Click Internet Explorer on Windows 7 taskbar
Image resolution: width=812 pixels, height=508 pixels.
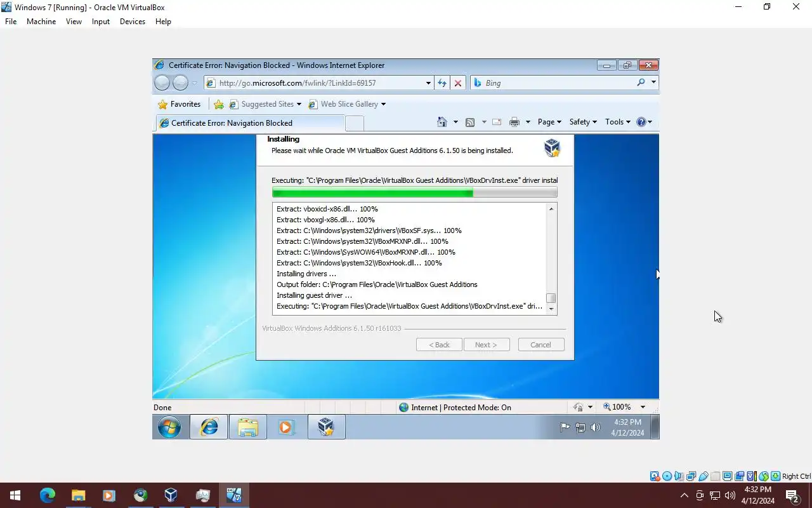(209, 427)
